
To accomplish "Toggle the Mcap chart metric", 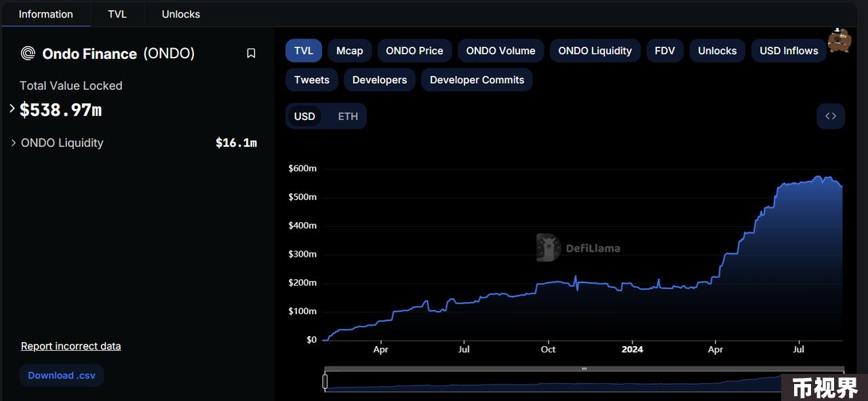I will (350, 51).
